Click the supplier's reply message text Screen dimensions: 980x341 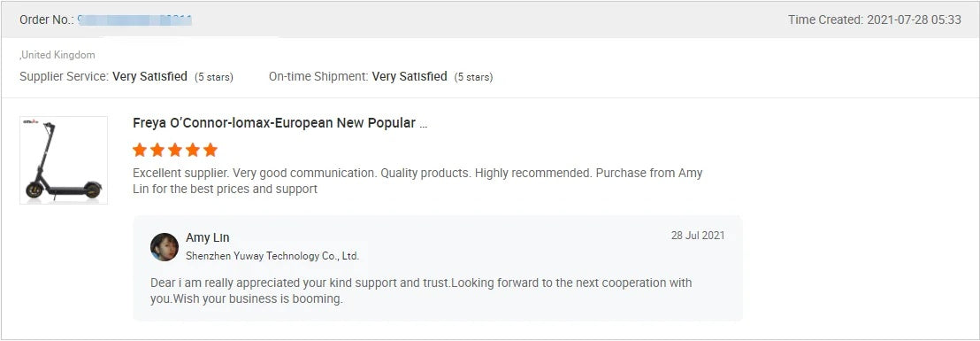coord(421,291)
